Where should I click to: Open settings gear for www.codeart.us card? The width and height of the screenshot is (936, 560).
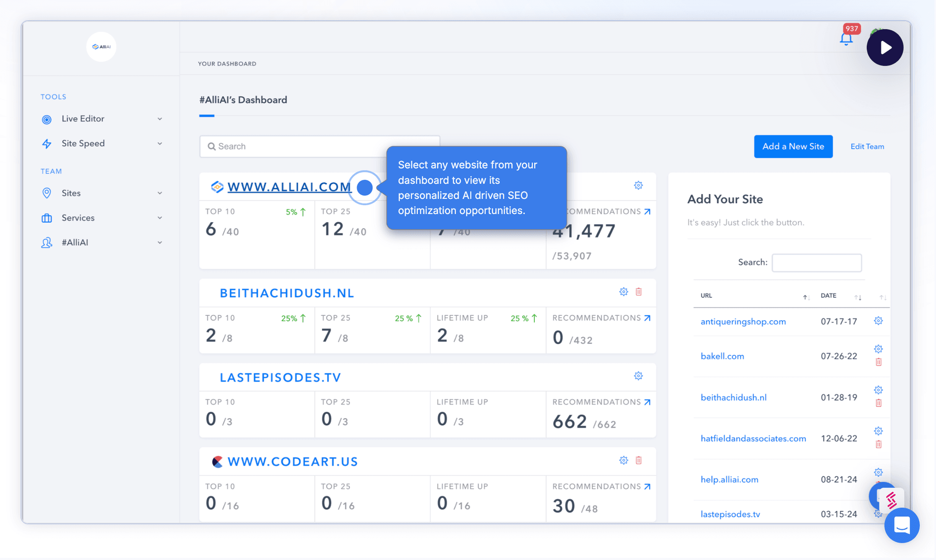[x=624, y=460]
